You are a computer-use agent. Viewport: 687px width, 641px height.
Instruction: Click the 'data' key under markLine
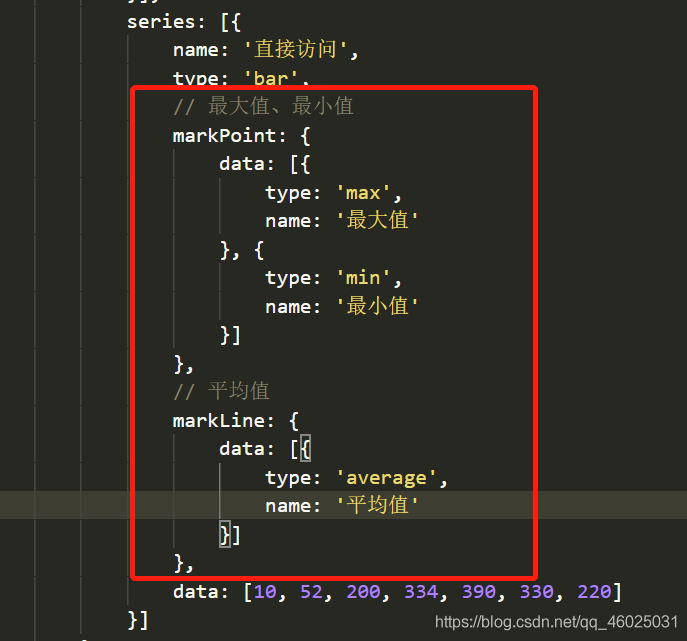242,449
